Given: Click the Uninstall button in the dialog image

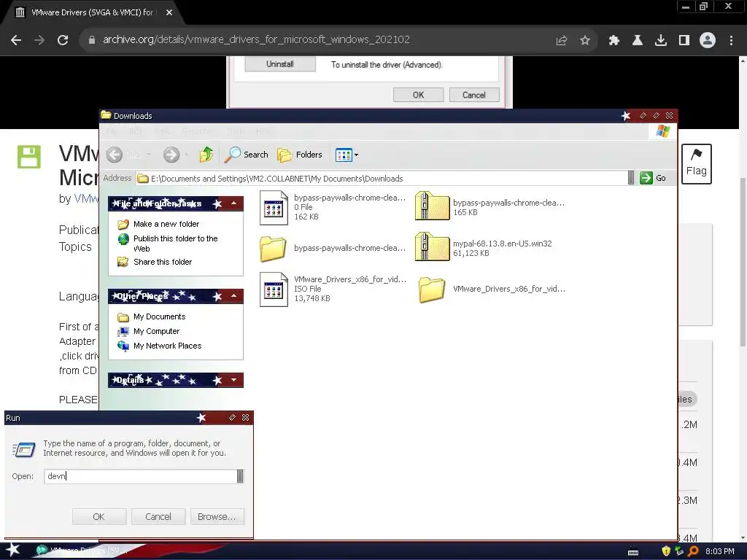Looking at the screenshot, I should pyautogui.click(x=280, y=64).
